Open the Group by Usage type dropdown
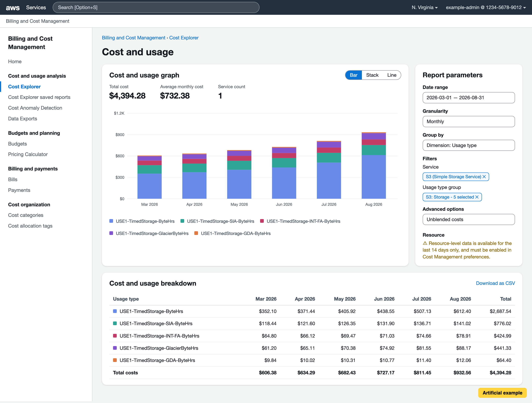Screen dimensions: 532x403 pos(468,145)
